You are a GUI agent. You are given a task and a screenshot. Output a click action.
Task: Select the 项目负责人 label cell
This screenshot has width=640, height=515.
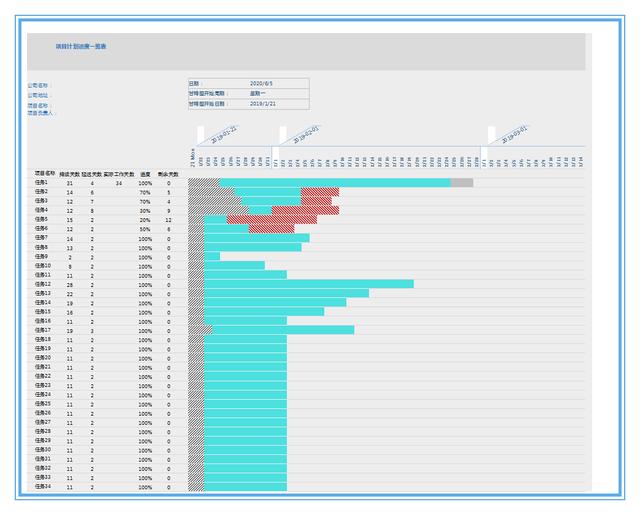[x=40, y=113]
